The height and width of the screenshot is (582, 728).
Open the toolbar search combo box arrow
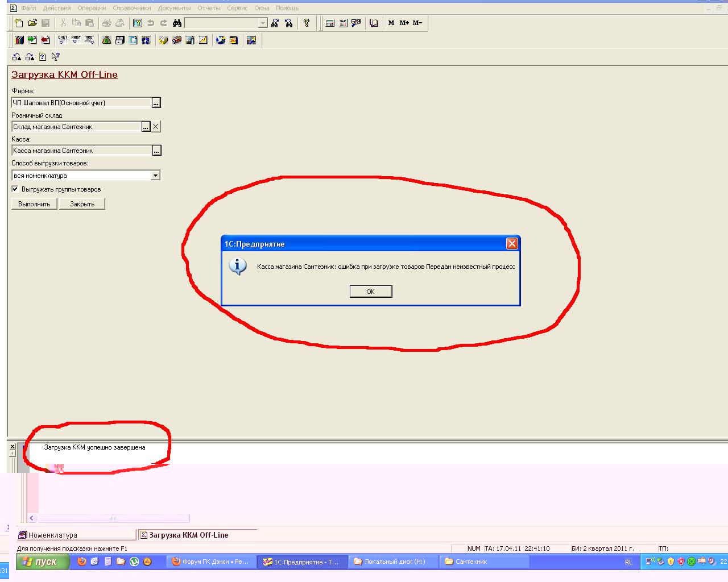(263, 23)
